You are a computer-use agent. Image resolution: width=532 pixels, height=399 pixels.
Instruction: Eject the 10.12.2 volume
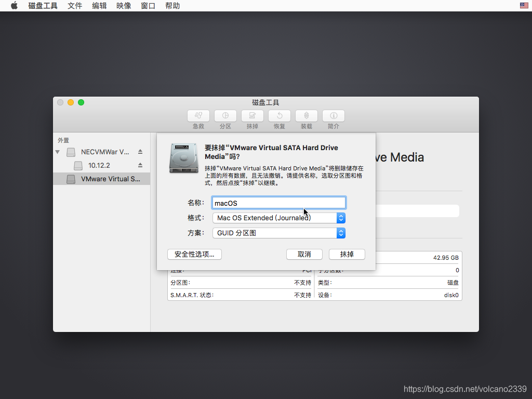tap(140, 165)
